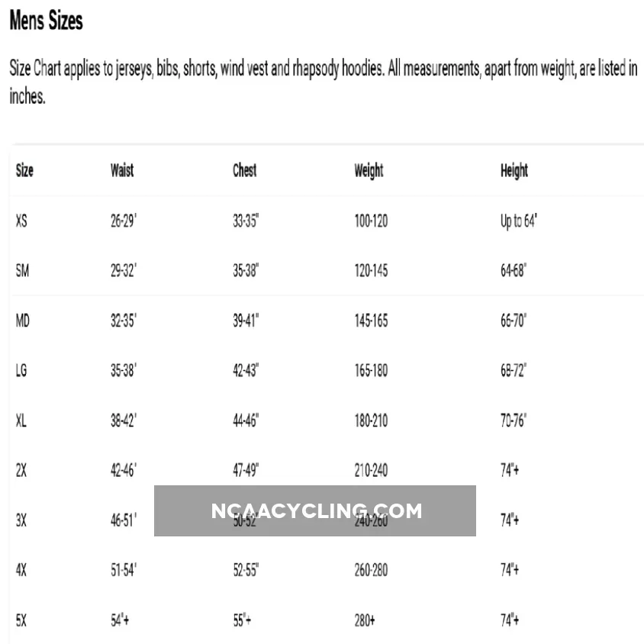Select the 38-42 waist measurement cell
This screenshot has height=644, width=644.
[x=123, y=420]
